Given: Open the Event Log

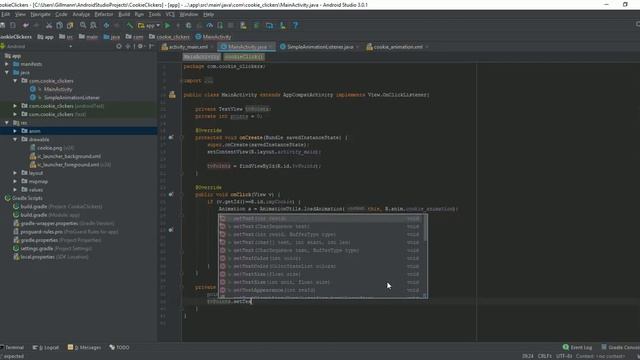Looking at the screenshot, I should pyautogui.click(x=577, y=347).
